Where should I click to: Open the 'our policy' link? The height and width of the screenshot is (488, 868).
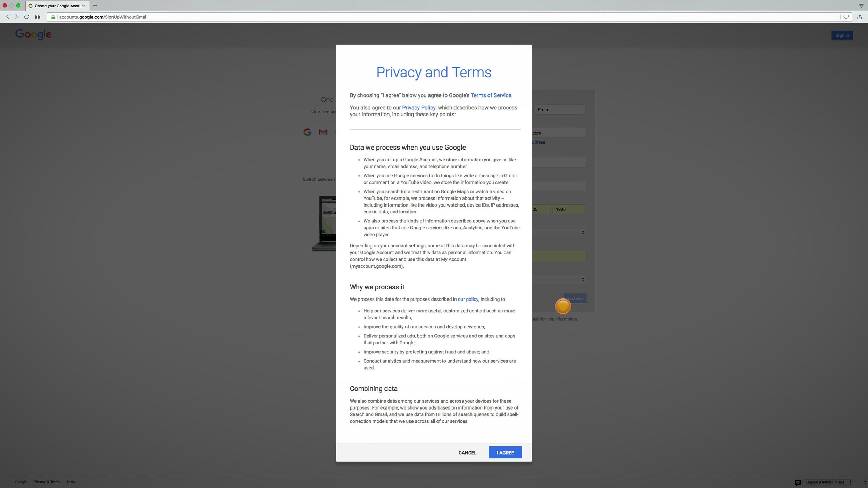pyautogui.click(x=468, y=299)
